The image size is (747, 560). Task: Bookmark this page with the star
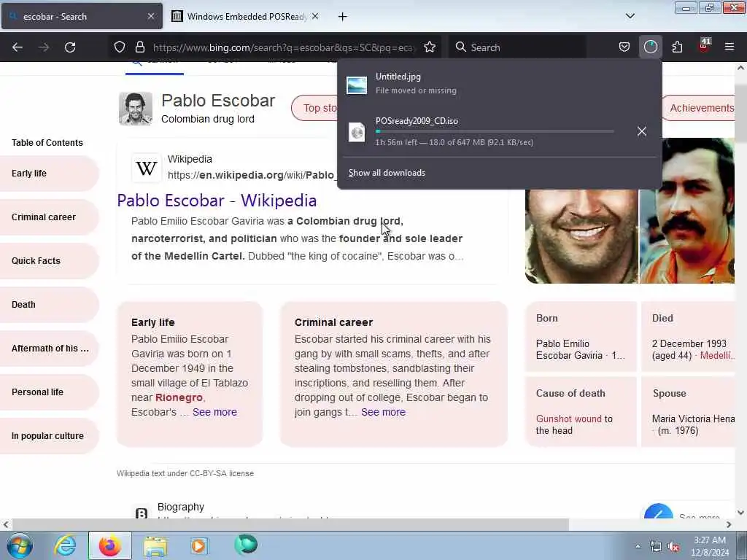(x=430, y=47)
